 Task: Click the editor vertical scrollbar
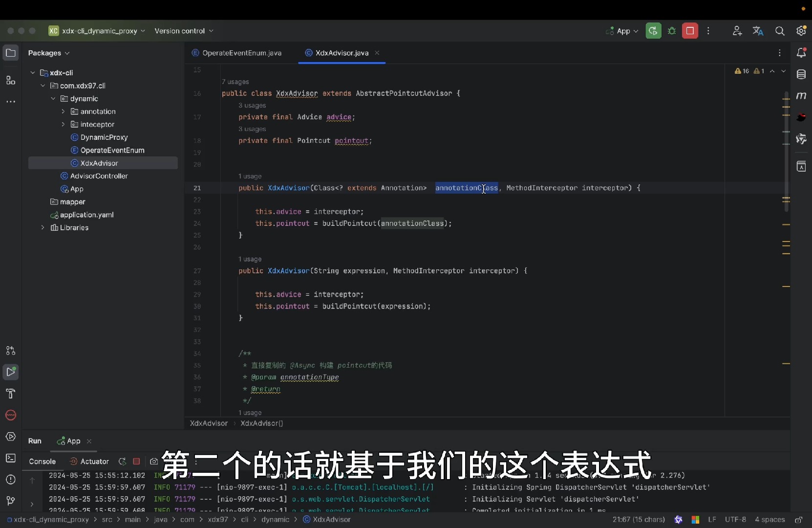pos(786,152)
